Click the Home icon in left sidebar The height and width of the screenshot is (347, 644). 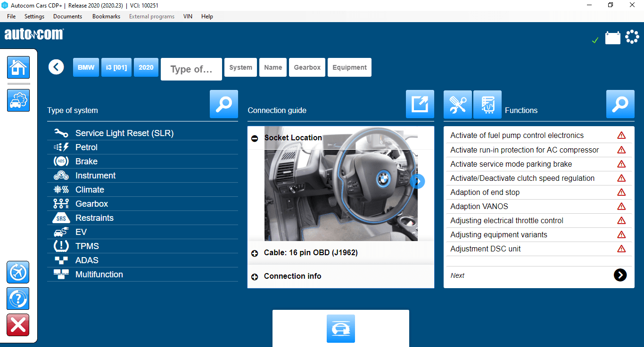pyautogui.click(x=18, y=67)
